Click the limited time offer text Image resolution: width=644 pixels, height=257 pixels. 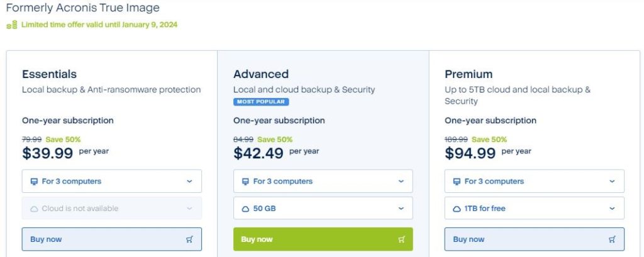coord(99,25)
